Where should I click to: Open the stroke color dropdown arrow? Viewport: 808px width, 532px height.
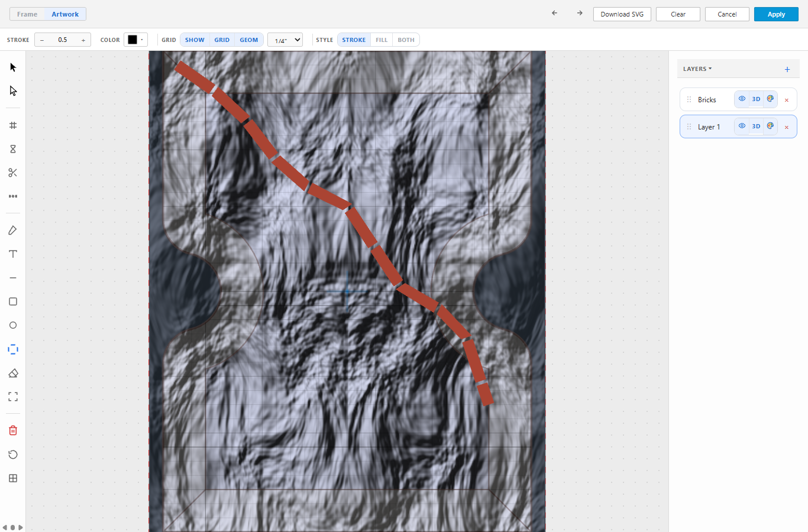[x=142, y=40]
